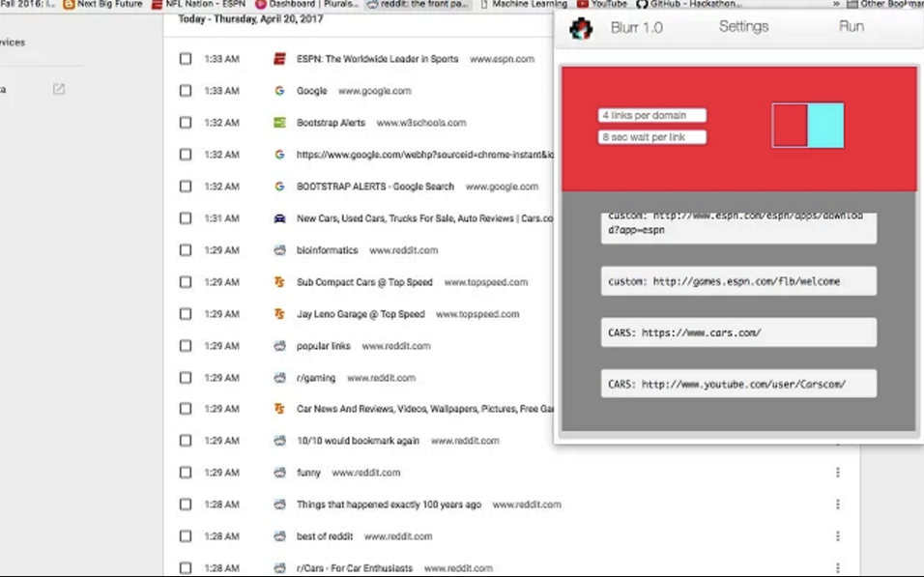Screen dimensions: 924x577
Task: Click Top Speed favicon beside Jay Leno Garage
Action: point(279,313)
